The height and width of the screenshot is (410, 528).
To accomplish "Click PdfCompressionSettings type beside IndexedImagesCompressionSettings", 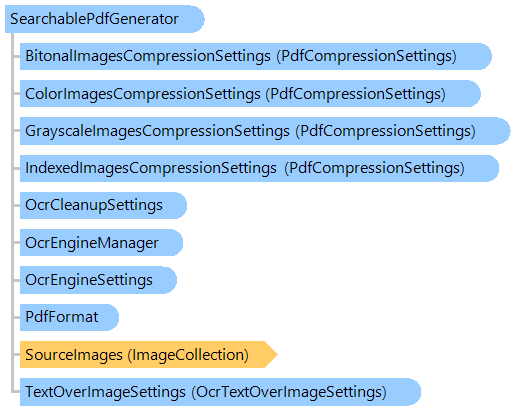I will pos(374,168).
